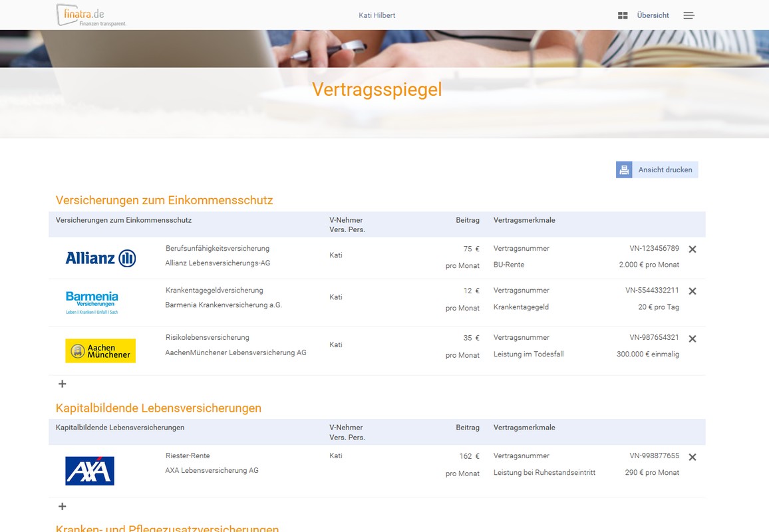Click the finatra.de logo
The height and width of the screenshot is (532, 769).
tap(91, 15)
